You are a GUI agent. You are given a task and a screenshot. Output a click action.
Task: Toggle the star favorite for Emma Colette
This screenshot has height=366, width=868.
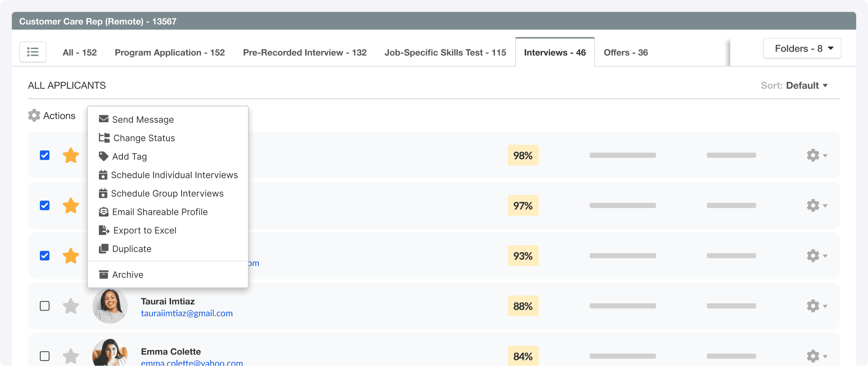[70, 356]
